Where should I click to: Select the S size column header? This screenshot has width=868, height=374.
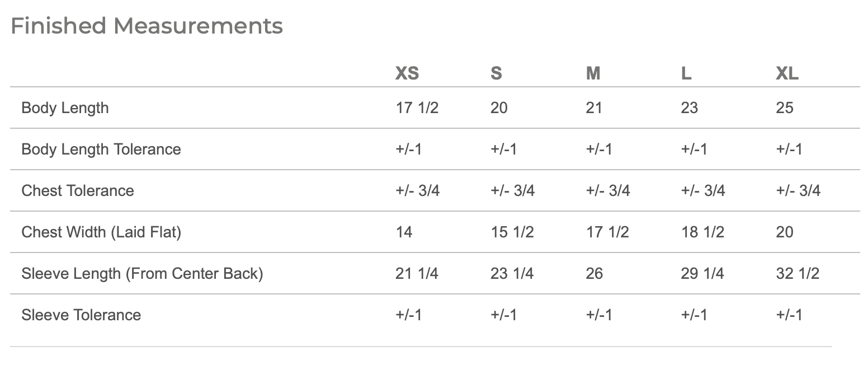[496, 73]
